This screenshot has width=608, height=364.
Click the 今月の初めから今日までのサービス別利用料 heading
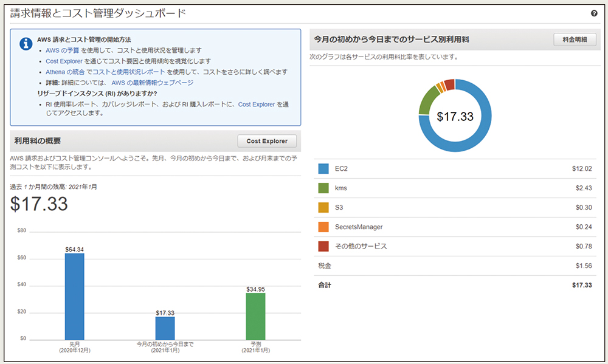392,39
